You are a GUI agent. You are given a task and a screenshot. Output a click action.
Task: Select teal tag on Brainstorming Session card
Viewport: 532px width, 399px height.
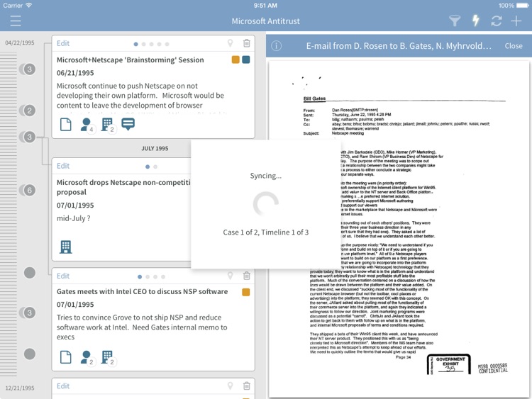click(246, 60)
